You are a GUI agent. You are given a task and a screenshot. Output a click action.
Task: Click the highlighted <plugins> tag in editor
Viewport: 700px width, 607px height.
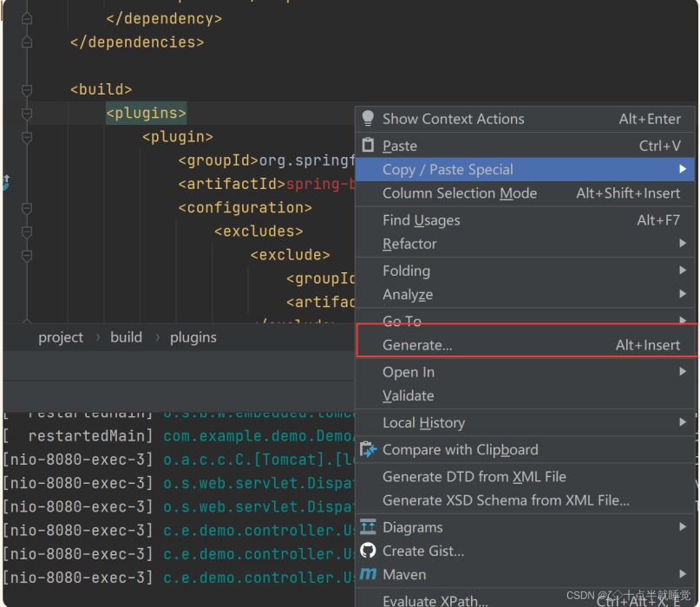point(146,113)
